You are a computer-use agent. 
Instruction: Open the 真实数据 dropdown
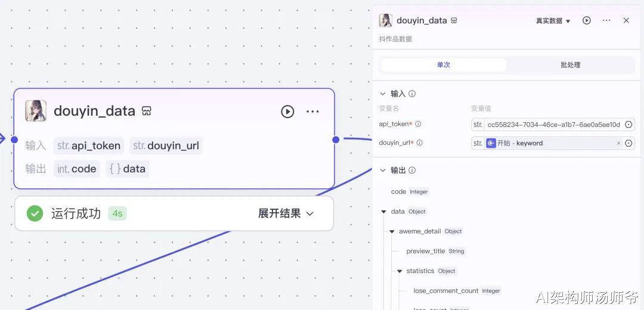pos(553,20)
